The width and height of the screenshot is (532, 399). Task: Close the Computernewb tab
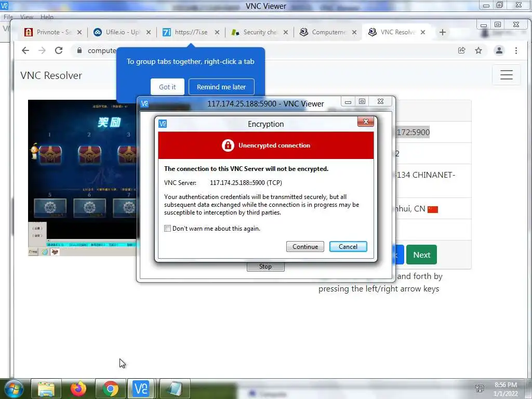point(354,32)
